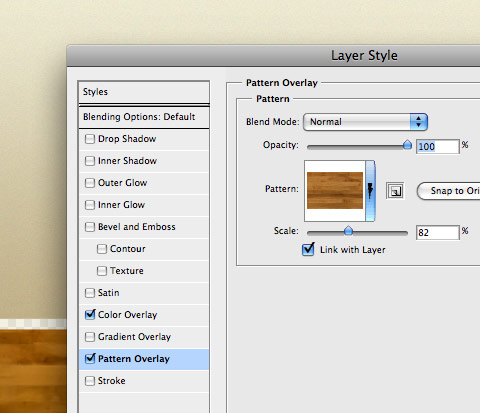Screen dimensions: 480x413
Task: Select the Texture label
Action: tap(127, 271)
